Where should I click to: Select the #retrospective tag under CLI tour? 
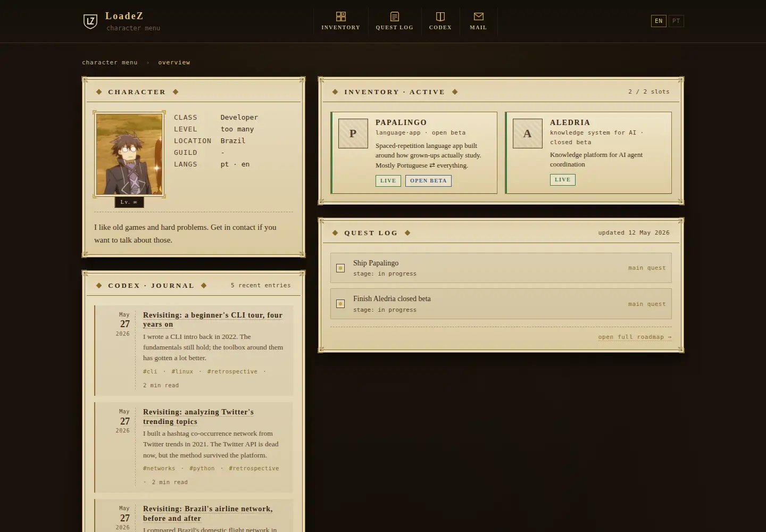tap(232, 371)
